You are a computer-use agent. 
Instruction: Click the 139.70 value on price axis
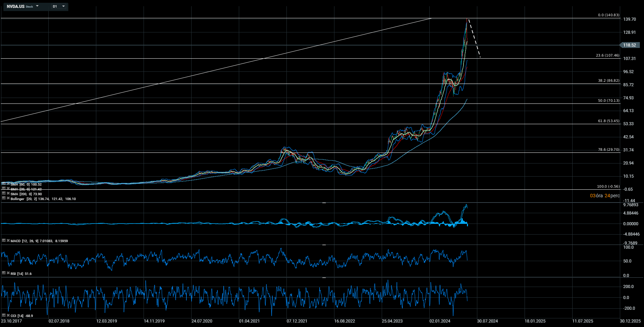click(630, 19)
